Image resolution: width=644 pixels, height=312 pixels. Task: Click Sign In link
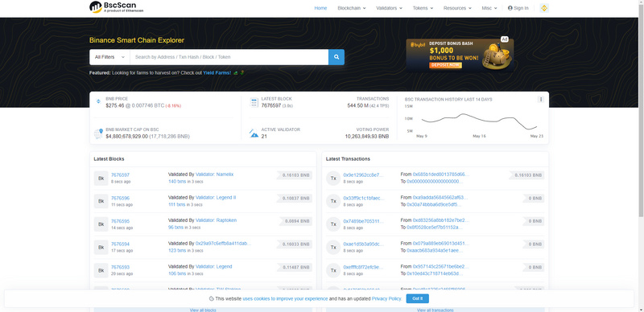518,8
